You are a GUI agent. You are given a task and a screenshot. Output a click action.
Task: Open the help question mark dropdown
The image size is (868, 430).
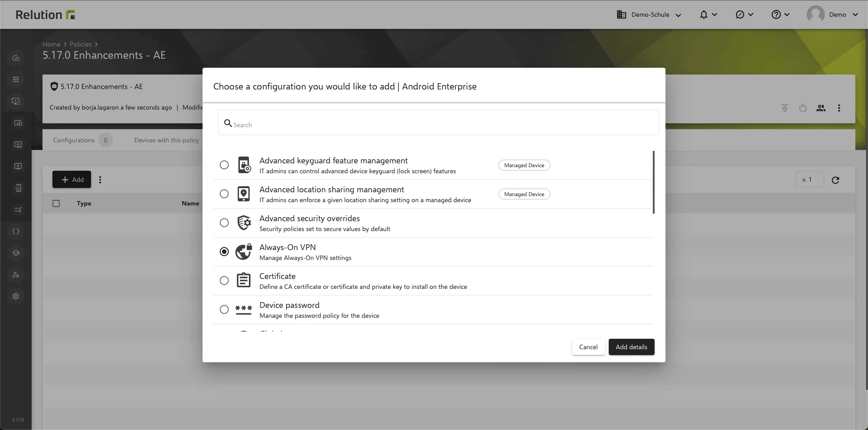pyautogui.click(x=780, y=14)
